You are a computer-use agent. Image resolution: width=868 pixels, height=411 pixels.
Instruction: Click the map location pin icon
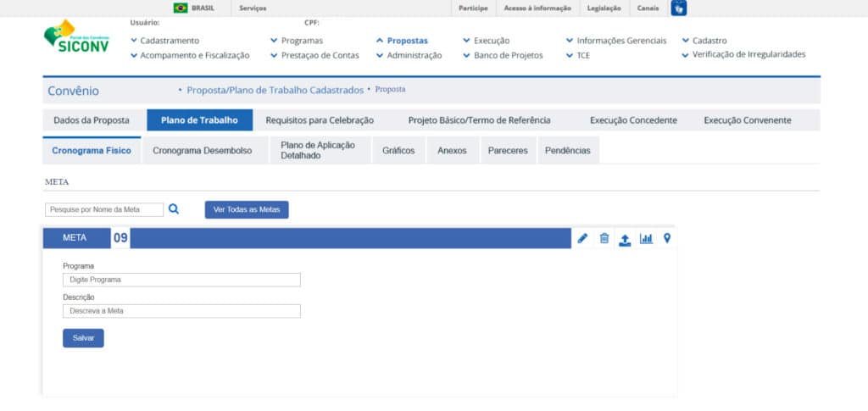[667, 238]
